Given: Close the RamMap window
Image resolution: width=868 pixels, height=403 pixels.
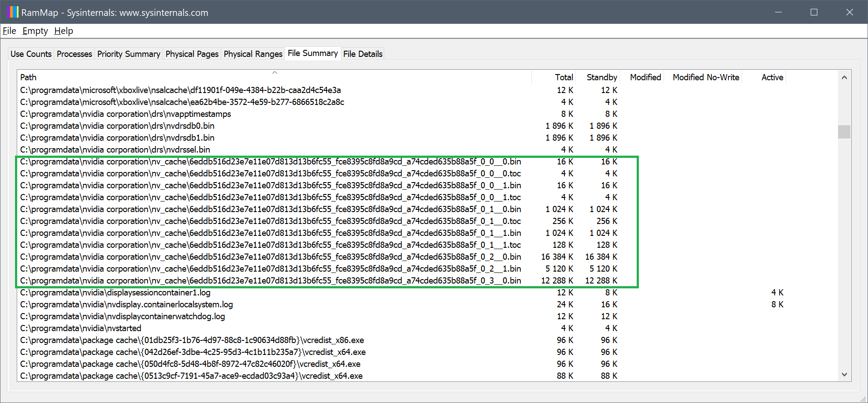Looking at the screenshot, I should (x=849, y=12).
